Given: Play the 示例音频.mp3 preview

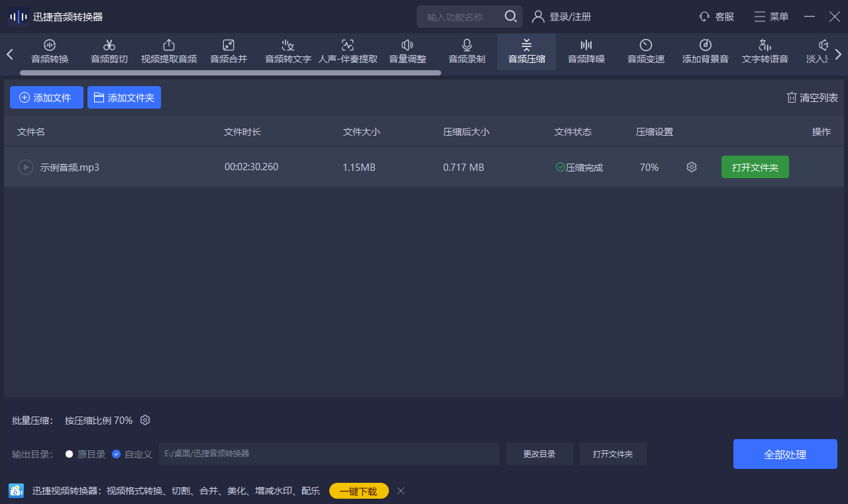Looking at the screenshot, I should click(x=25, y=168).
